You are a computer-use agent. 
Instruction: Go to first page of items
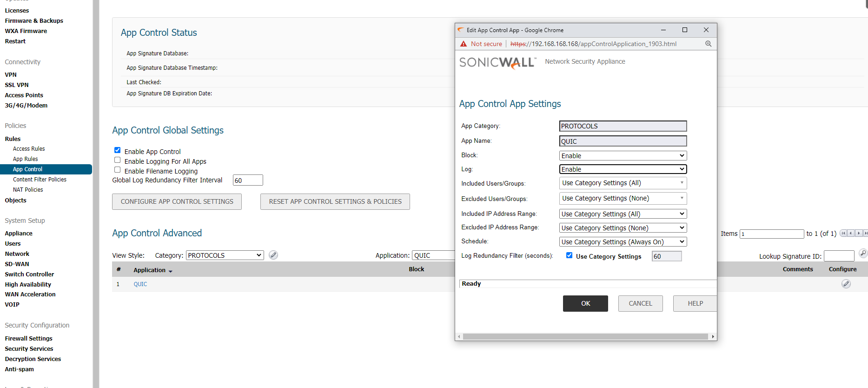843,234
